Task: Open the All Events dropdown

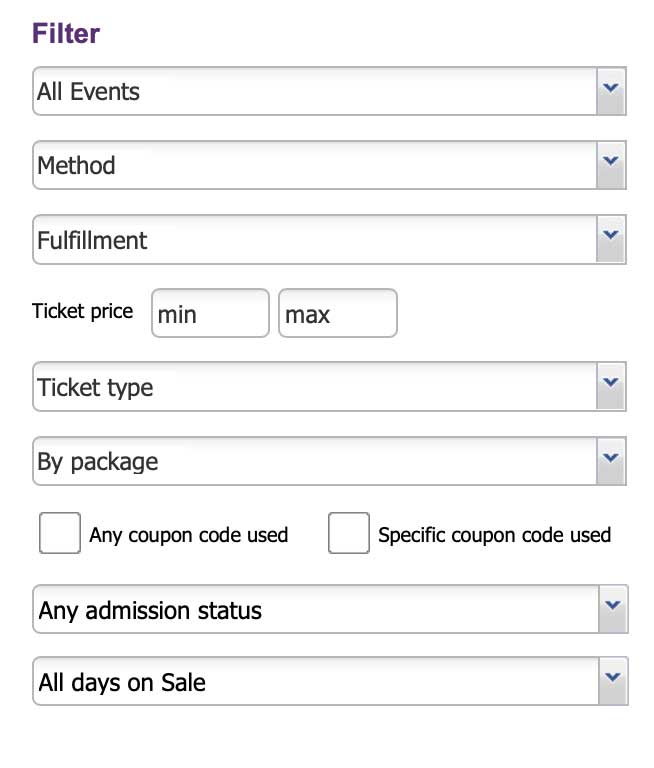Action: coord(329,91)
